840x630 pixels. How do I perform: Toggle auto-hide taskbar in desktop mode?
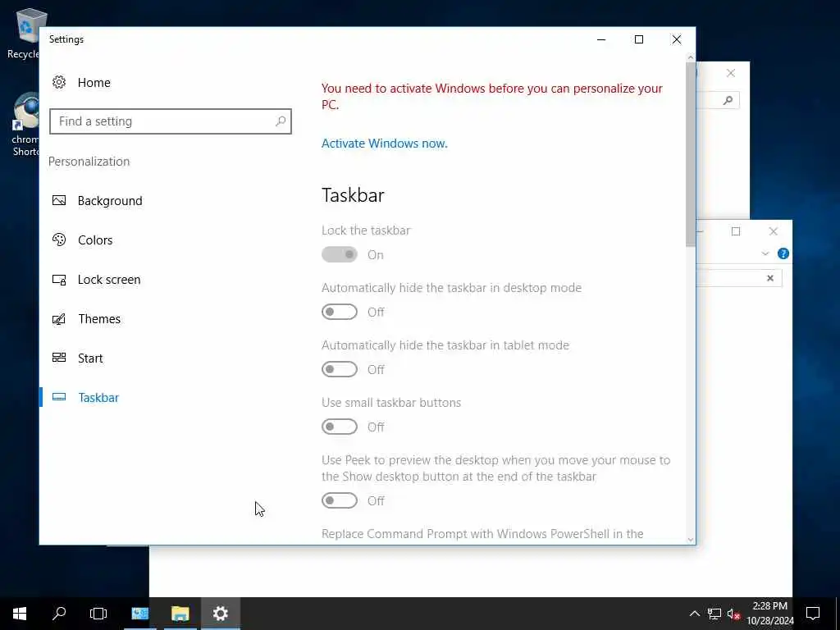pos(339,312)
